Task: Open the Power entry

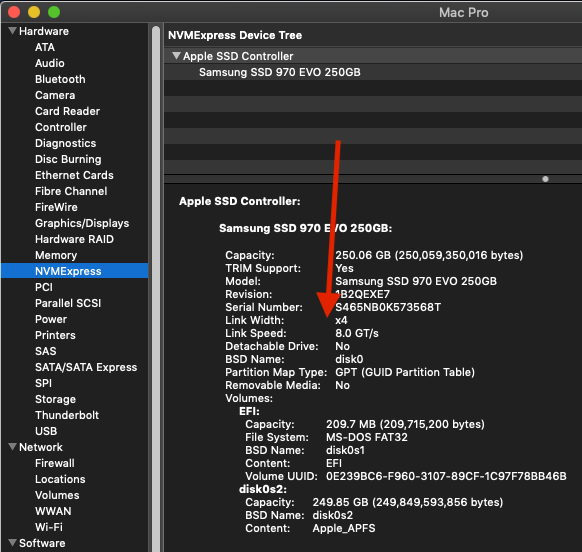Action: [51, 319]
